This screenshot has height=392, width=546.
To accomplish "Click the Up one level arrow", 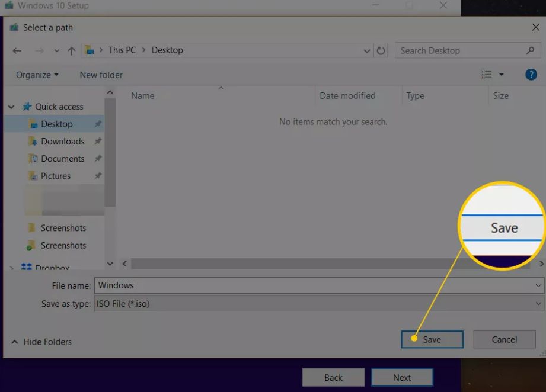I will coord(71,51).
